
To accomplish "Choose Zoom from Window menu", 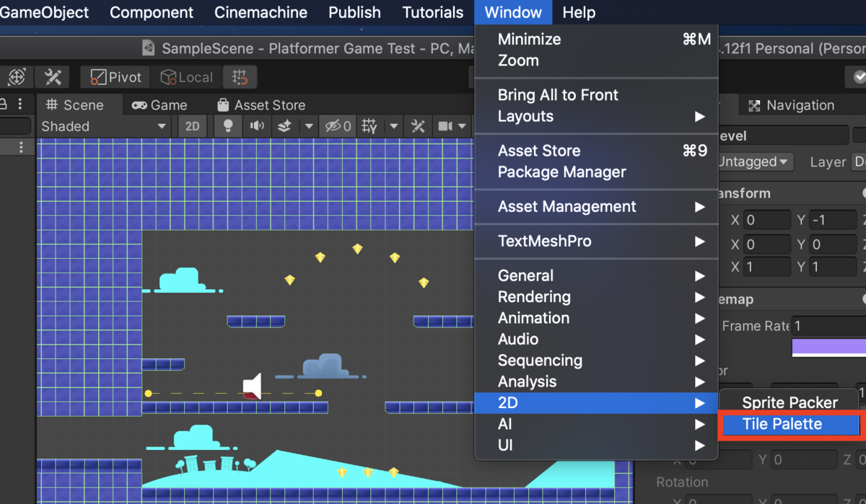I will click(x=596, y=61).
